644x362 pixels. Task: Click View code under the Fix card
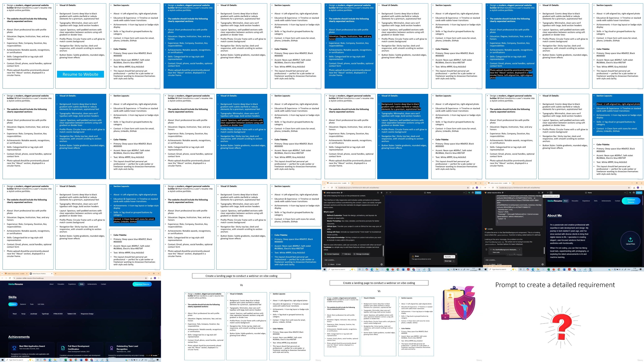click(x=496, y=252)
